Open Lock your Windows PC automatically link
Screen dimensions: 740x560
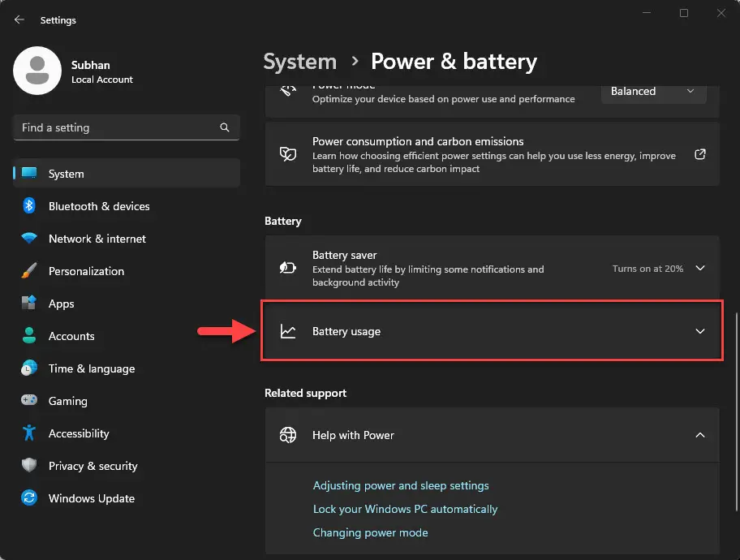(405, 509)
